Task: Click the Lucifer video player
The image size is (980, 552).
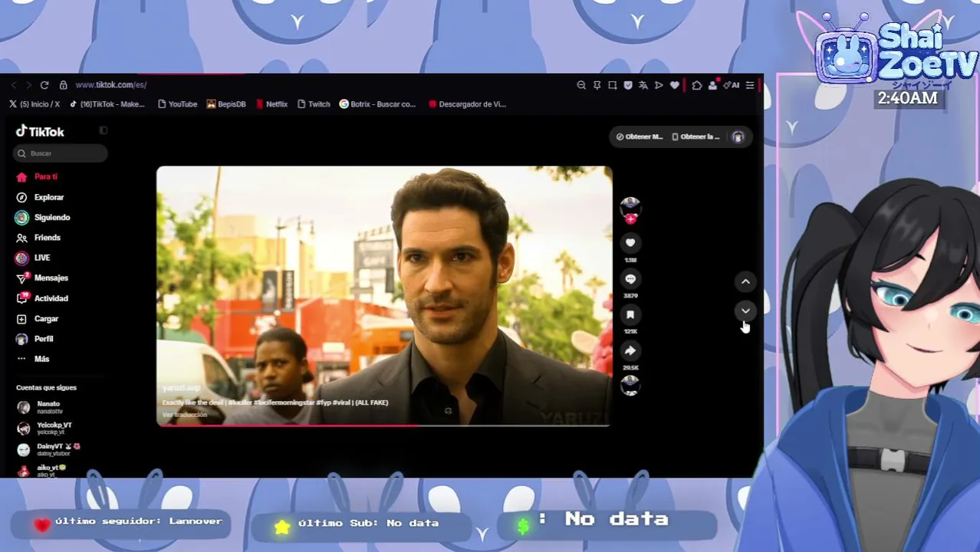Action: coord(384,295)
